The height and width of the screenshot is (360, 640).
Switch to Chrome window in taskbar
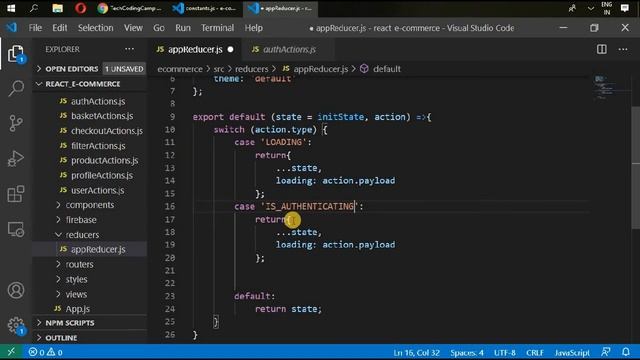tap(130, 8)
